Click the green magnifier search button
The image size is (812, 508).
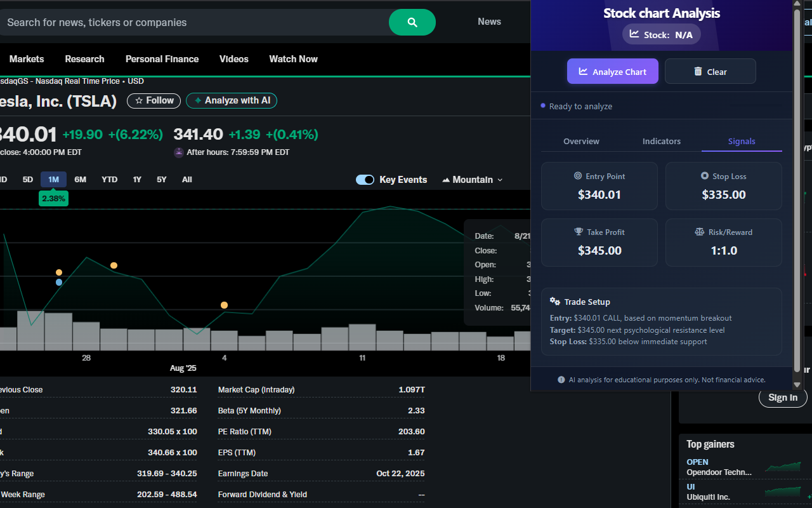(412, 22)
